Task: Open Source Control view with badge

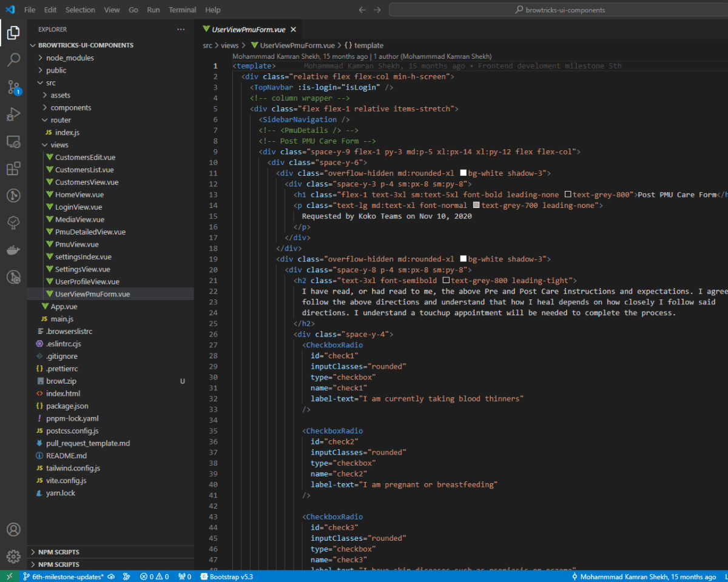Action: [x=13, y=87]
